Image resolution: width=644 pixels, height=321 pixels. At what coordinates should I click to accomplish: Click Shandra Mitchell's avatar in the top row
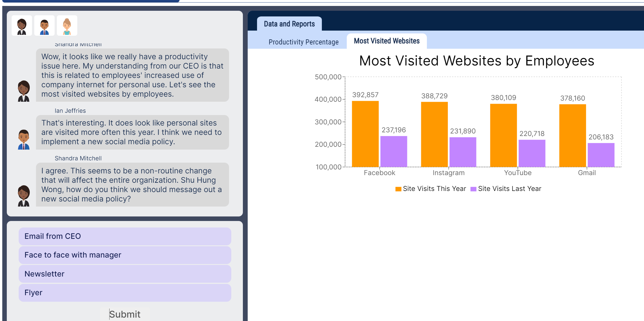(22, 25)
